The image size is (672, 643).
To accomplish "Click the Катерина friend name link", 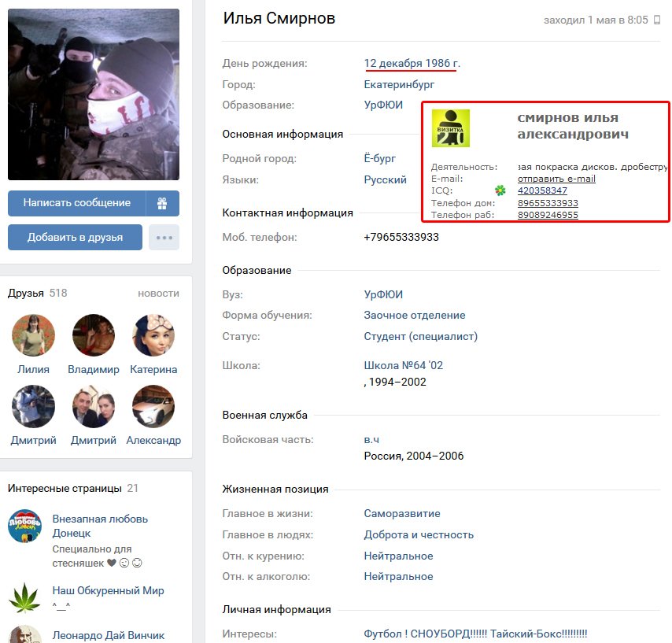I will tap(153, 370).
